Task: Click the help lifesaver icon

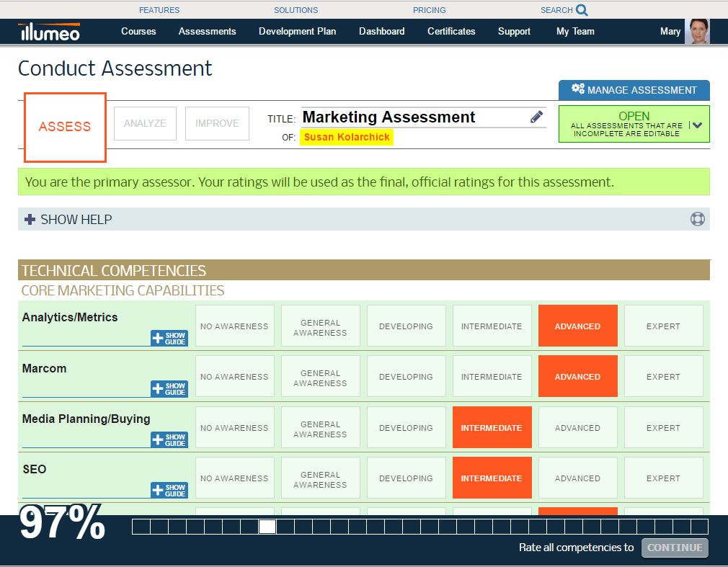Action: point(697,219)
